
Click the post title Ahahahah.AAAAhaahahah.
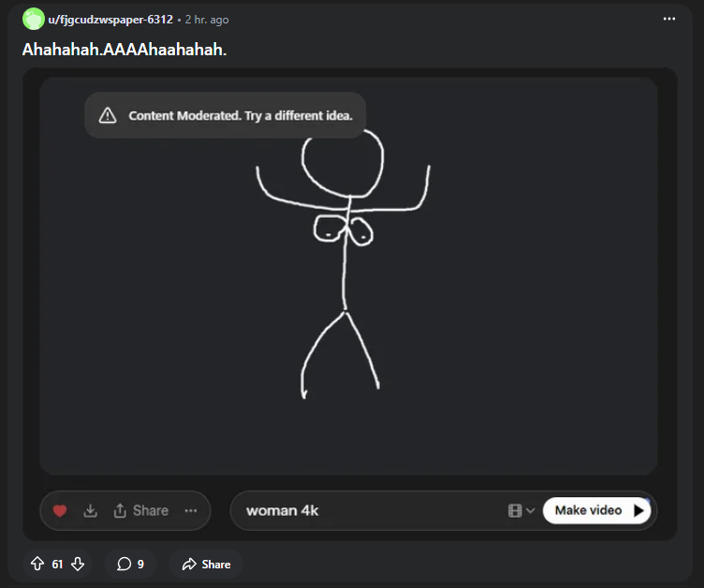(x=125, y=49)
